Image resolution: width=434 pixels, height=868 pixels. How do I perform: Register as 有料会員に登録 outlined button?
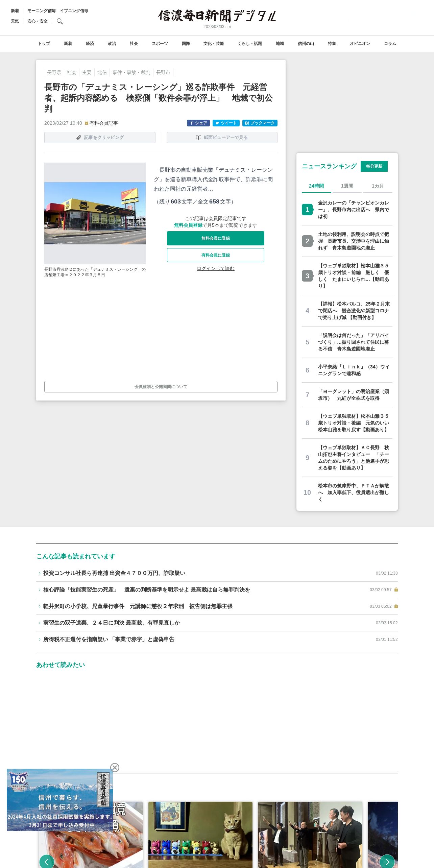(x=216, y=255)
